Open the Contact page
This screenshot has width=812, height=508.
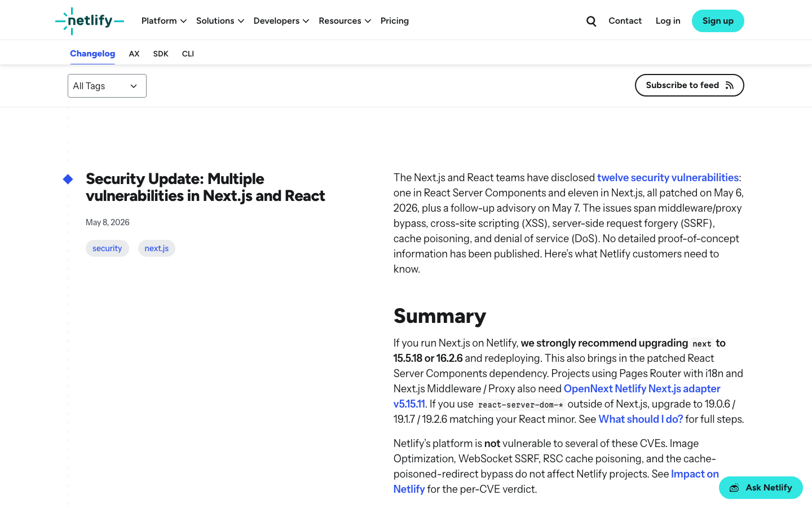point(625,21)
